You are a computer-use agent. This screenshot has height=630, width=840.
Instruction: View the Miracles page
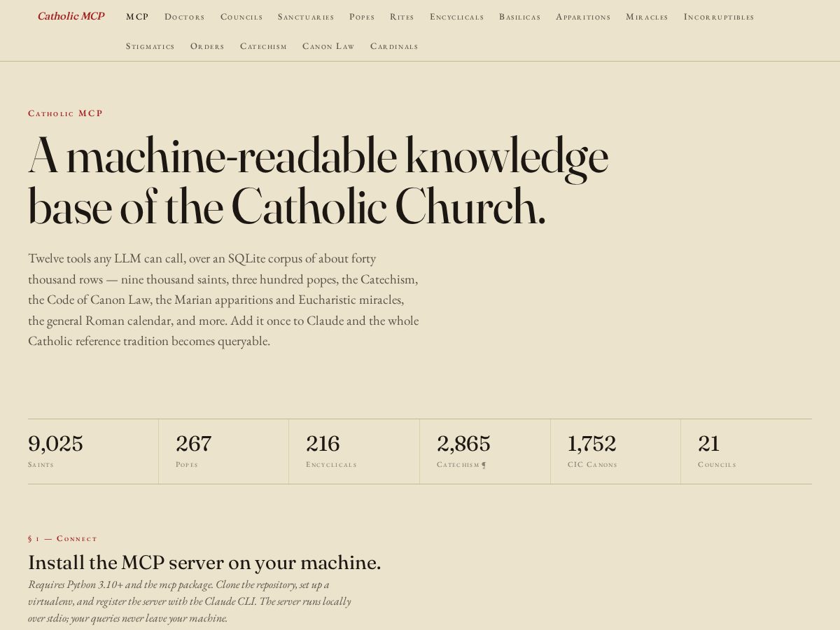pos(647,17)
